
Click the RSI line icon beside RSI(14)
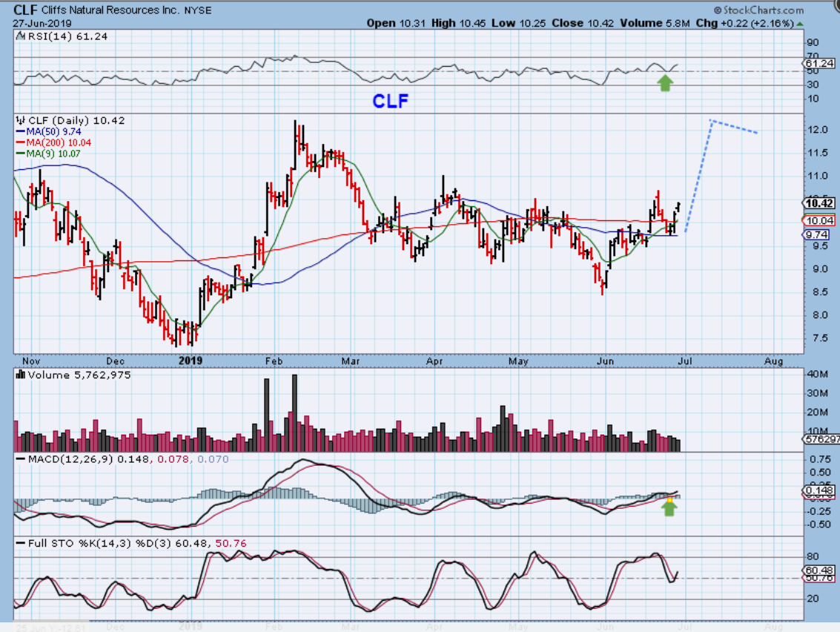pyautogui.click(x=20, y=36)
